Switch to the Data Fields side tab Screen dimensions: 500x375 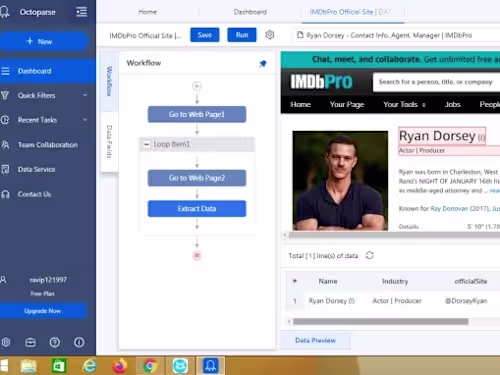(109, 142)
